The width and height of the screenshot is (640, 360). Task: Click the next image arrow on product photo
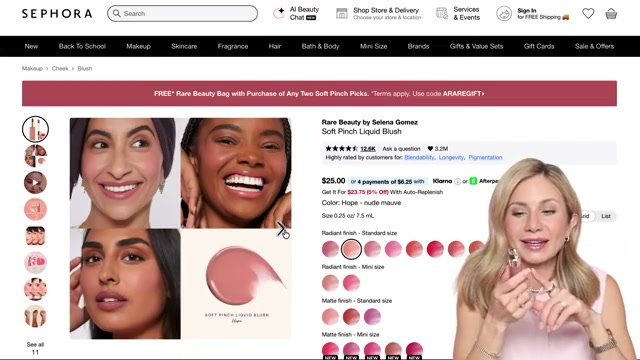[281, 229]
